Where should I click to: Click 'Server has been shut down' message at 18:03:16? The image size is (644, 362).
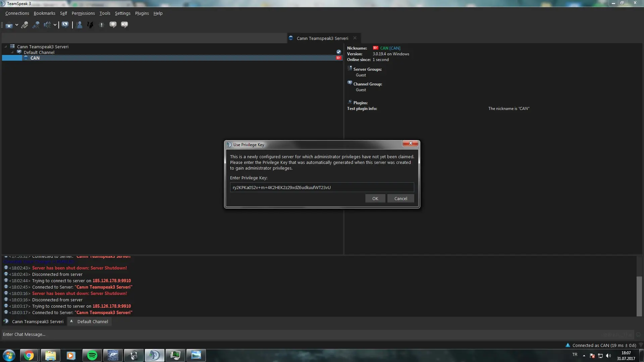point(79,294)
